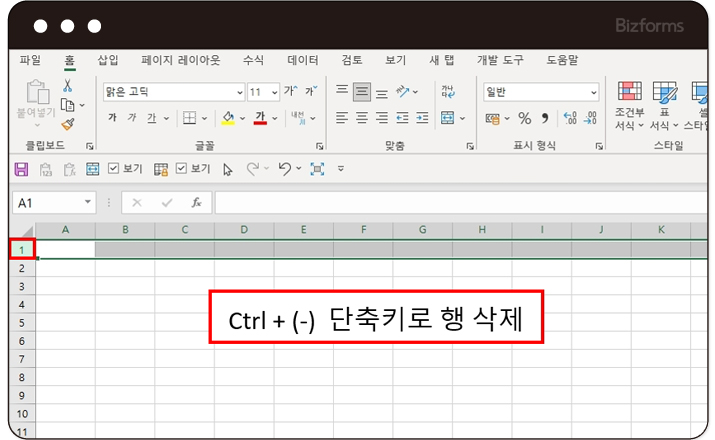715x440 pixels.
Task: Click the insert function fx button
Action: coord(197,202)
